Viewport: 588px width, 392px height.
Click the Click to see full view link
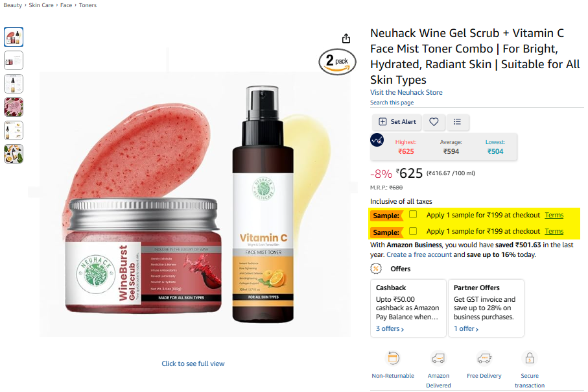tap(193, 363)
